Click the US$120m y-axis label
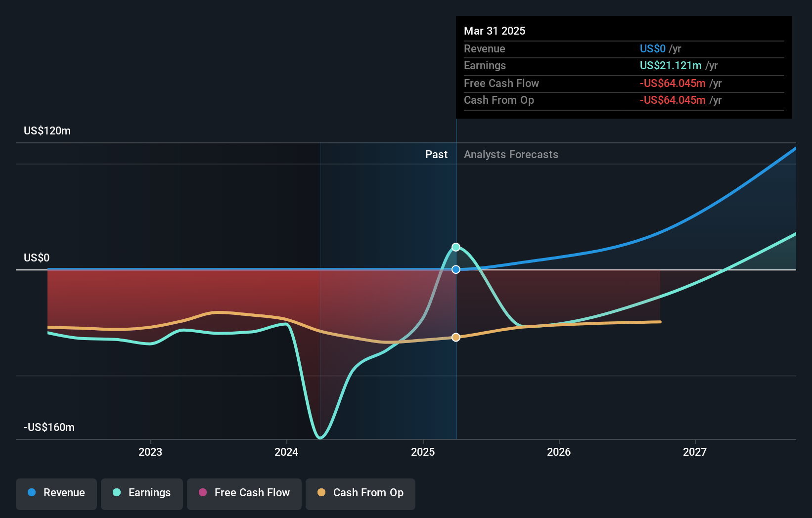Screen dimensions: 812x518 coord(47,131)
